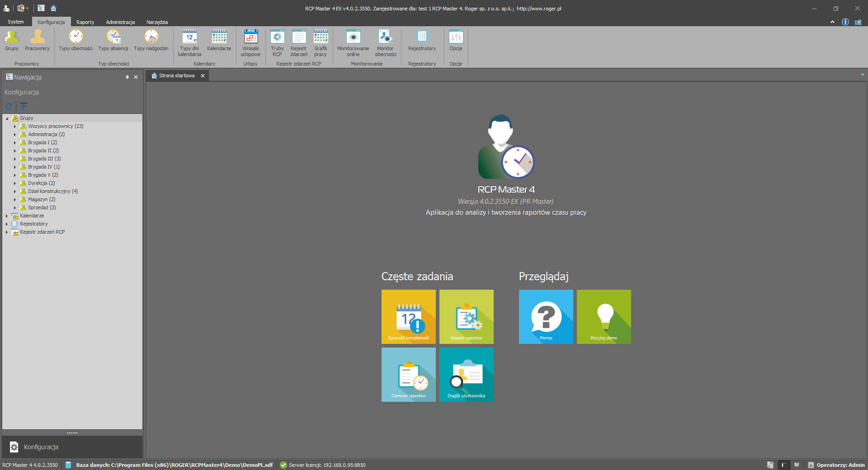
Task: Open Typy absencji in the ribbon
Action: pyautogui.click(x=113, y=41)
